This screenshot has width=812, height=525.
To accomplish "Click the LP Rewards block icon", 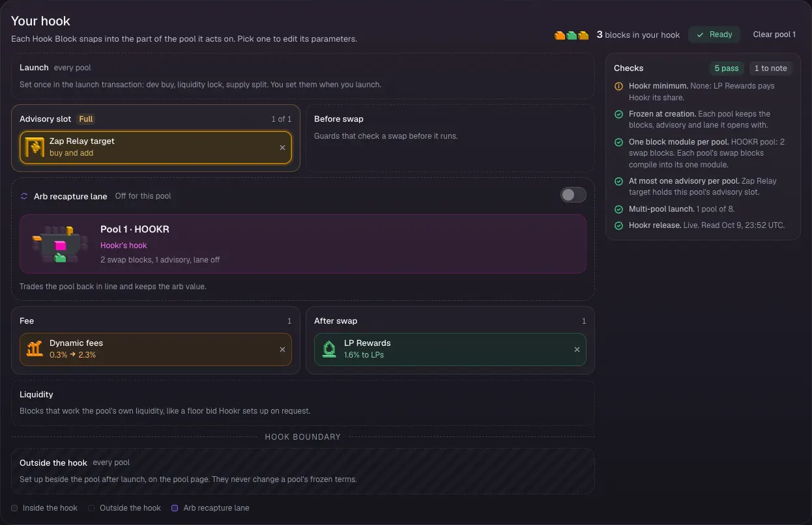I will [x=329, y=349].
